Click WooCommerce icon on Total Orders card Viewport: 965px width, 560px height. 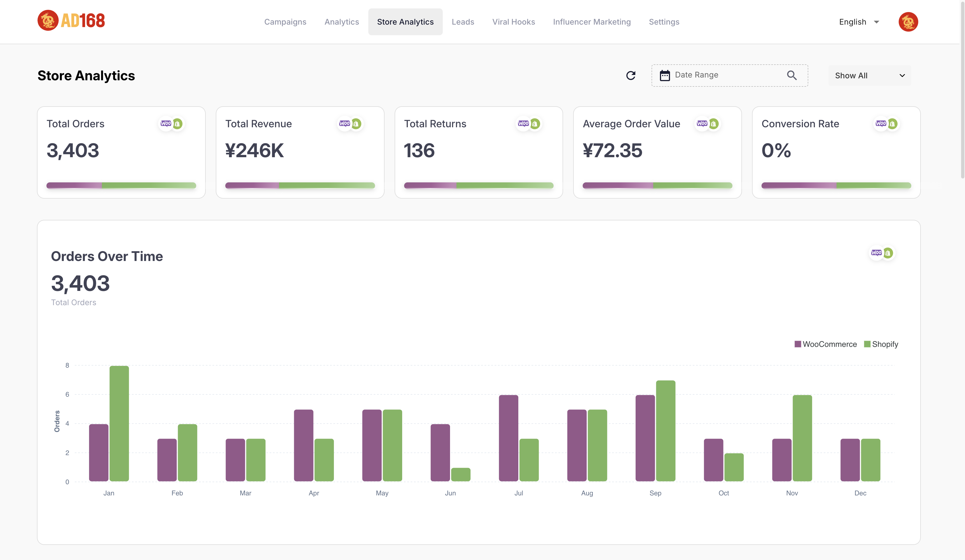(166, 124)
